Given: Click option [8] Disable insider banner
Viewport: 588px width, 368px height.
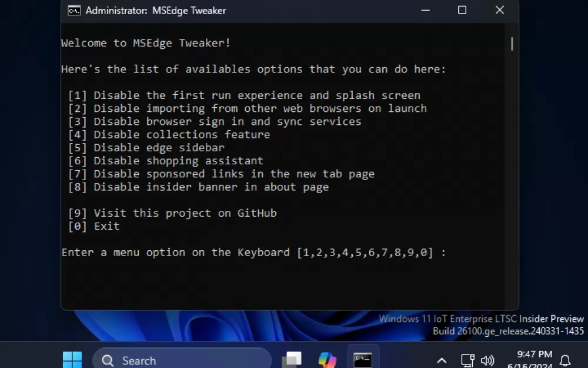Looking at the screenshot, I should pos(198,187).
